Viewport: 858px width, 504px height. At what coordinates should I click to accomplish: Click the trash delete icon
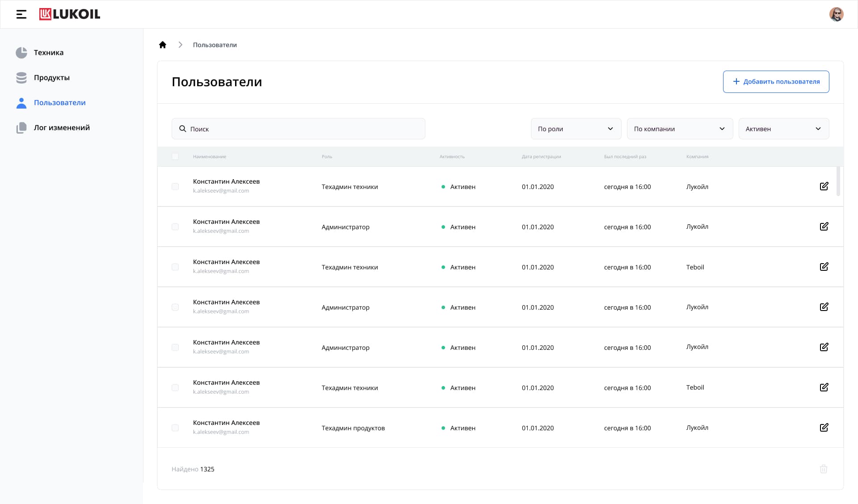click(x=824, y=469)
